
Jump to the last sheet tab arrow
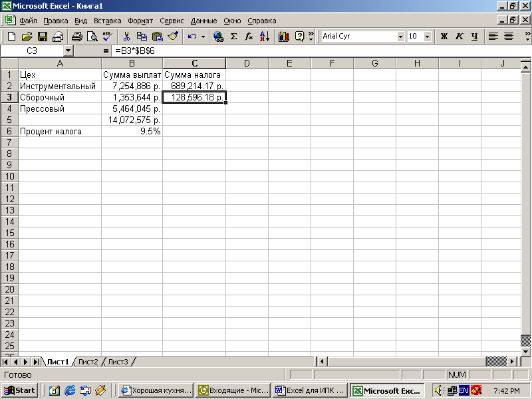click(36, 362)
